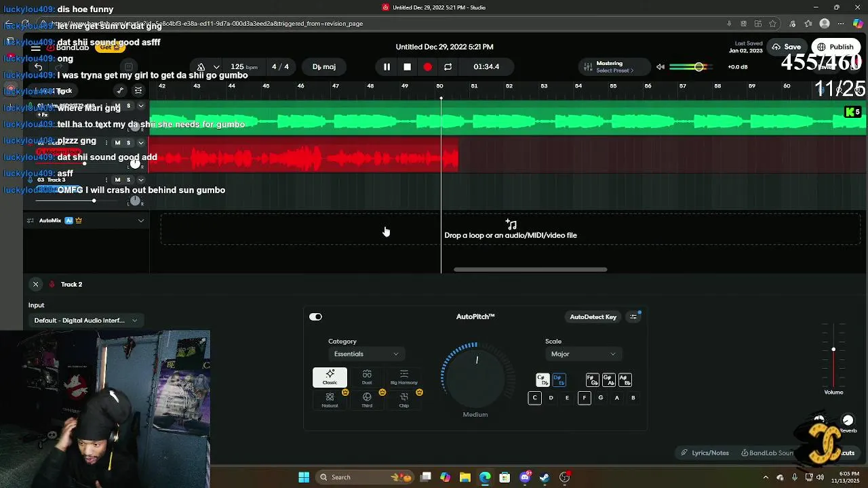The height and width of the screenshot is (488, 868).
Task: Toggle the loop cycle button
Action: coord(448,66)
